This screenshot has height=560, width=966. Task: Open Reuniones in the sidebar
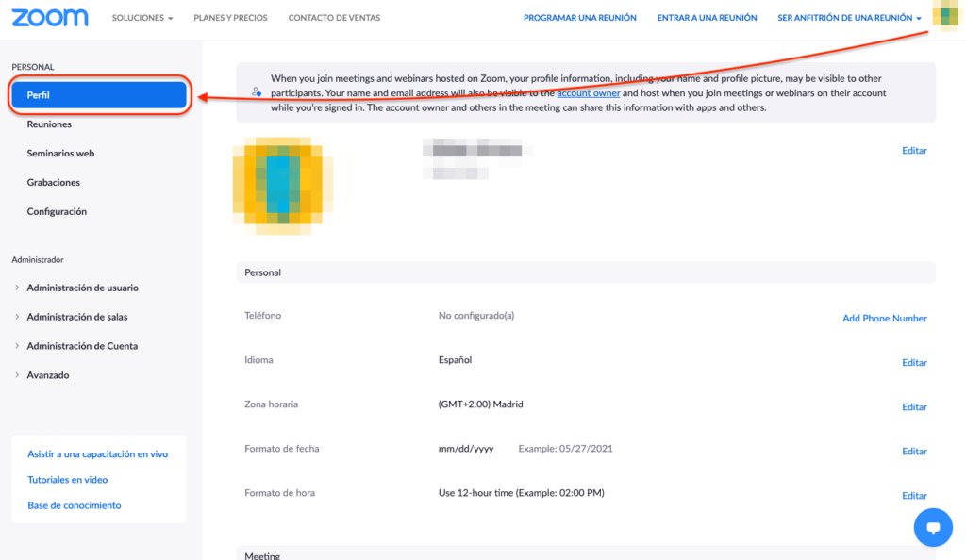click(49, 124)
